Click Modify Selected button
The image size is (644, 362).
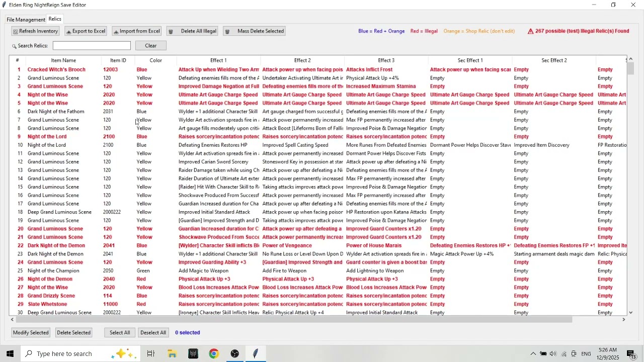(31, 333)
